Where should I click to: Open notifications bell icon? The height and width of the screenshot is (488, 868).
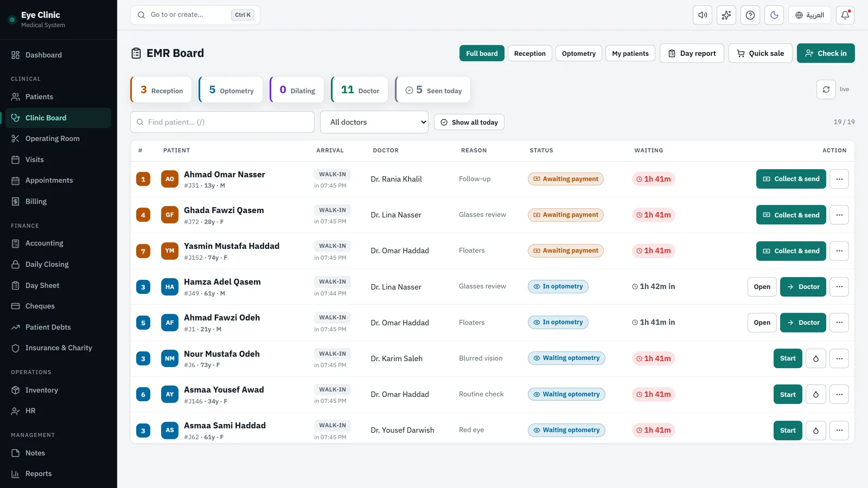pyautogui.click(x=845, y=15)
